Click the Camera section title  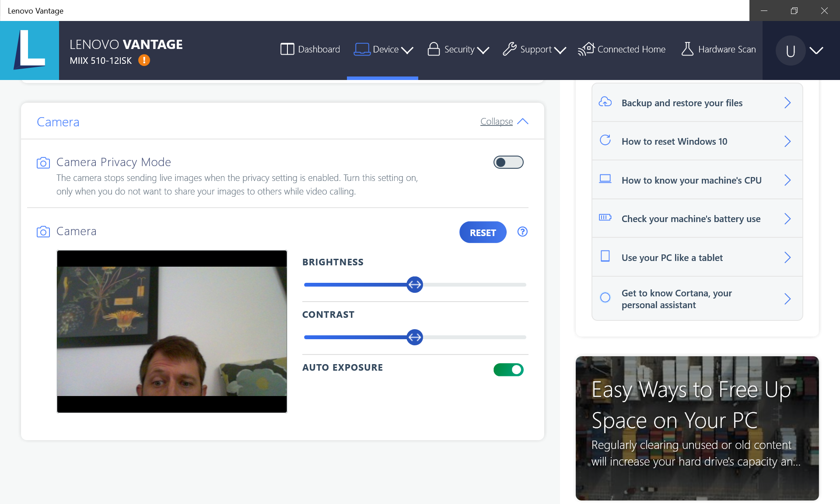pyautogui.click(x=58, y=122)
